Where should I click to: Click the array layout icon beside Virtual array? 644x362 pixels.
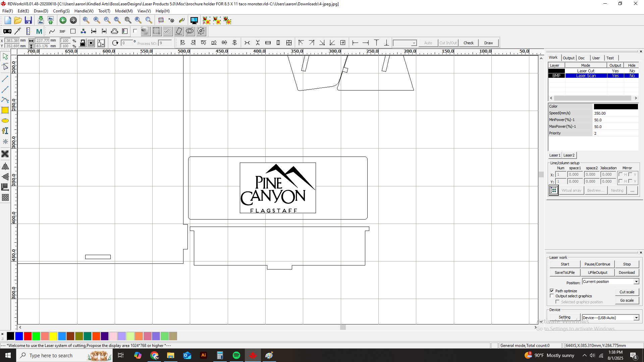click(553, 190)
